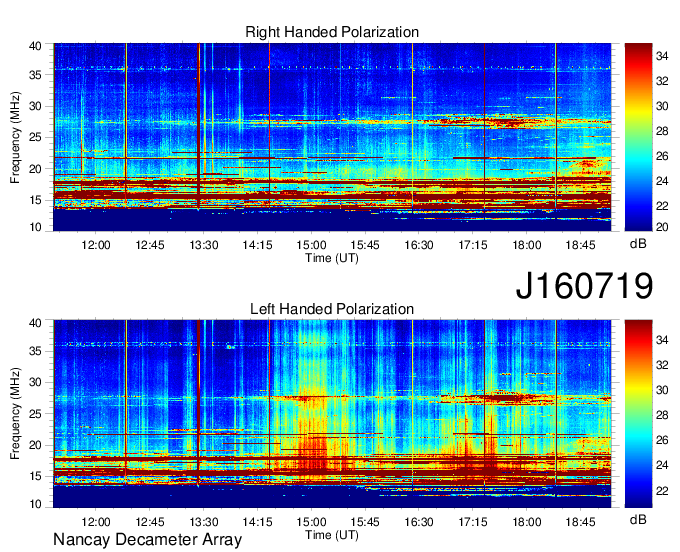Click 18:45 time tick under Right Handed plot

click(x=580, y=245)
